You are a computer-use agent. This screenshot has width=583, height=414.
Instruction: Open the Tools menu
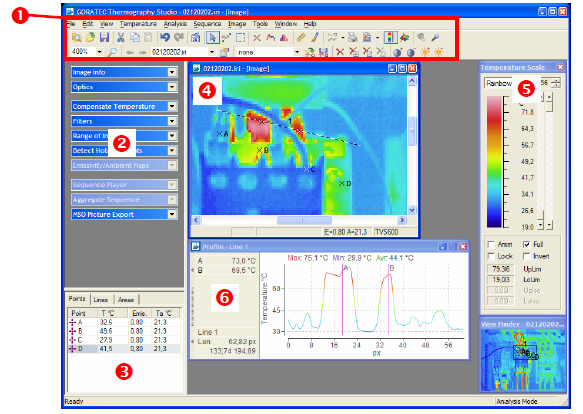click(260, 24)
